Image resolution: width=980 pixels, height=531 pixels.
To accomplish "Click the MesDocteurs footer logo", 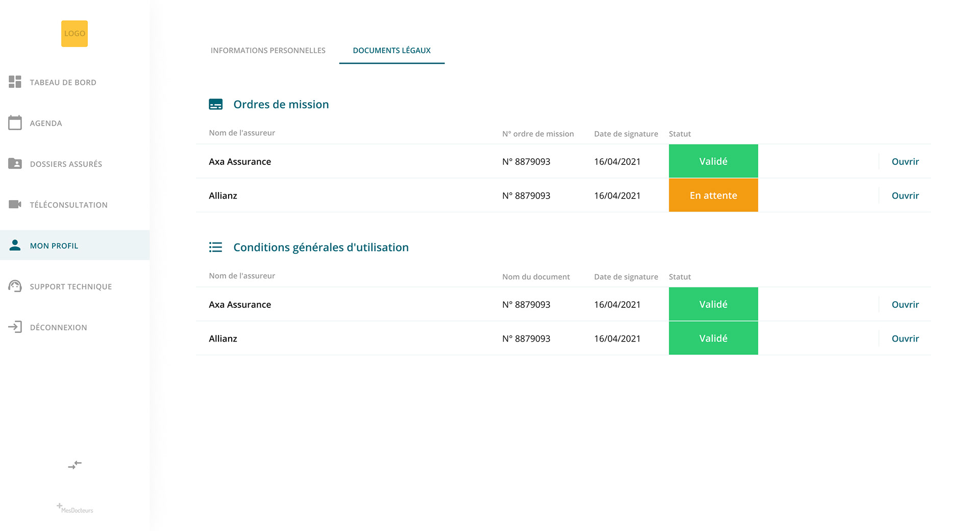I will [75, 508].
